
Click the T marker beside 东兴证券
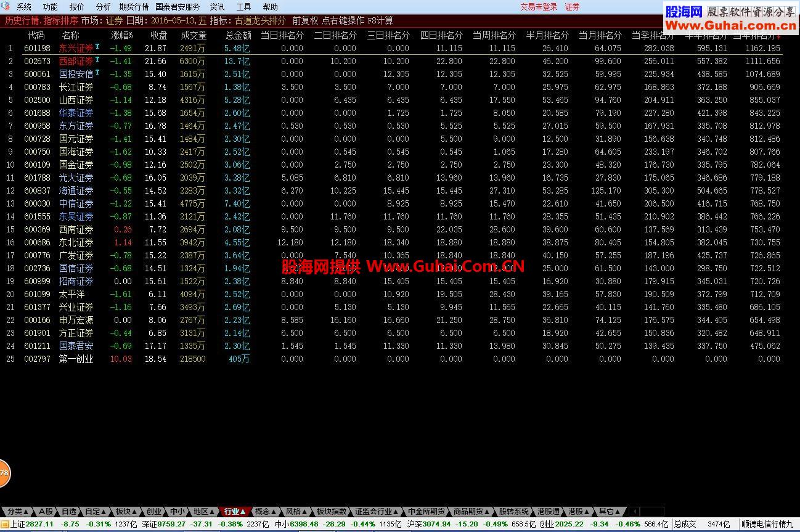(97, 46)
